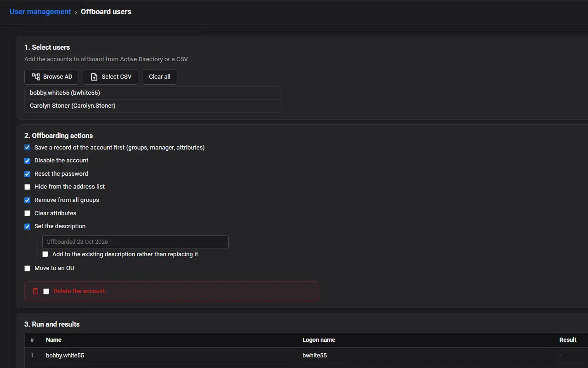Viewport: 588px width, 368px height.
Task: Click bobby.white55 in the results table
Action: [65, 356]
